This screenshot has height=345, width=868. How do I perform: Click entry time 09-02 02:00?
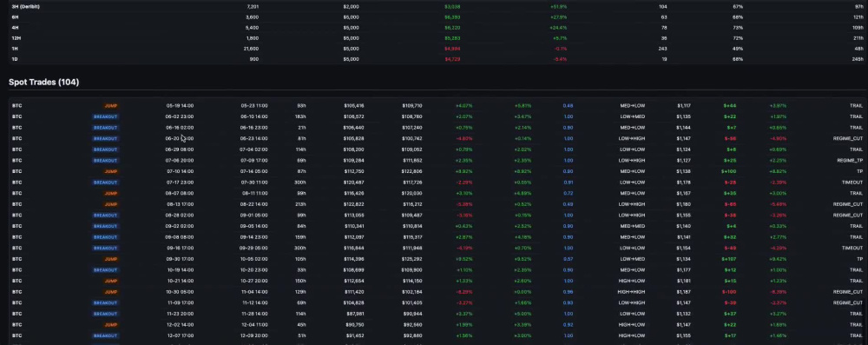tap(180, 226)
